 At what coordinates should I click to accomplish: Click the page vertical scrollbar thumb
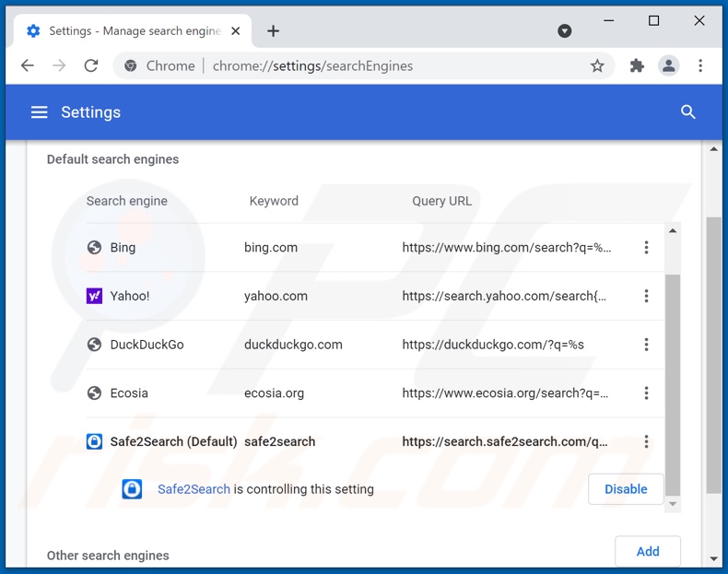click(713, 355)
